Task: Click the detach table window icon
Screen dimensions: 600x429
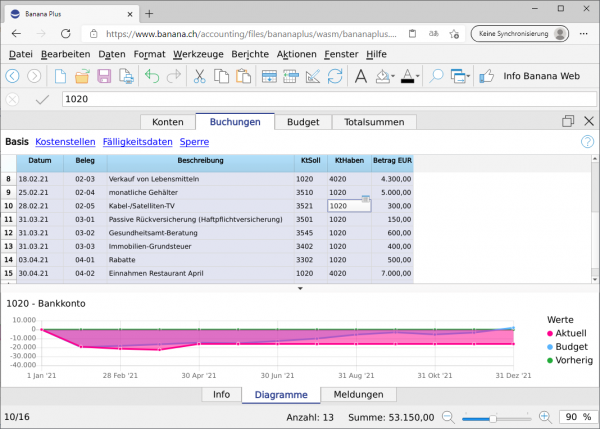Action: coord(568,121)
